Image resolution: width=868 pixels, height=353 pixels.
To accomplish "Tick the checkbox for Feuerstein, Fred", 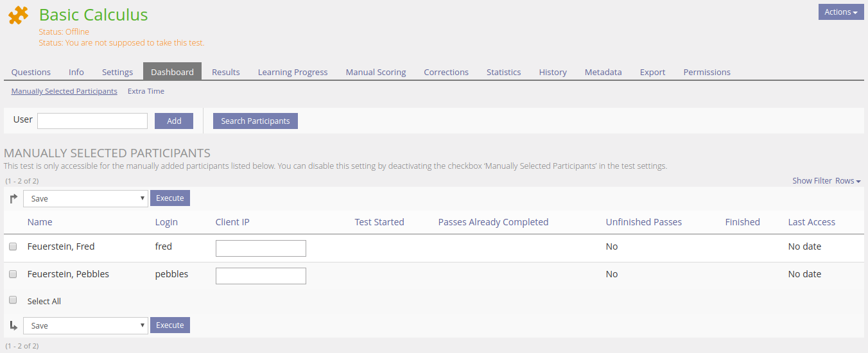I will tap(13, 246).
